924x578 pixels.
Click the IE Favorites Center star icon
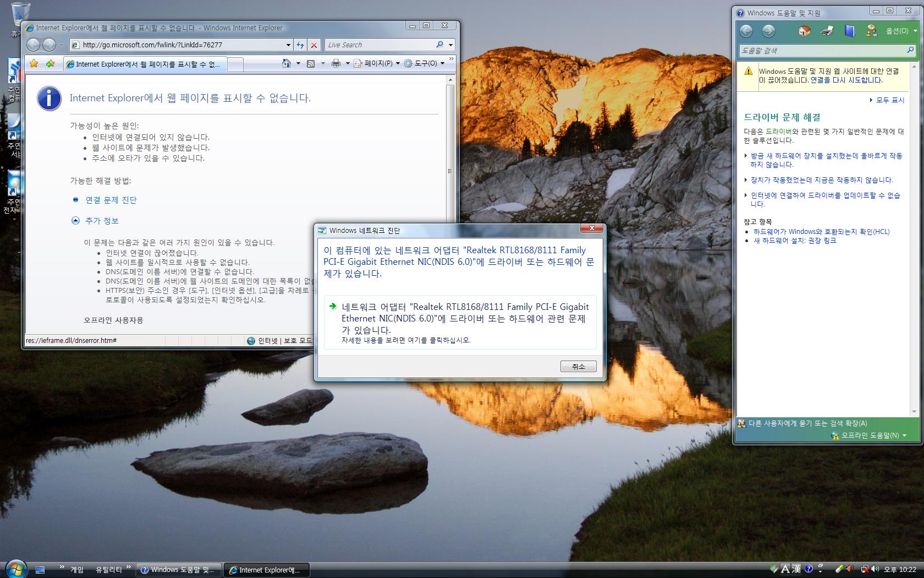click(x=34, y=64)
